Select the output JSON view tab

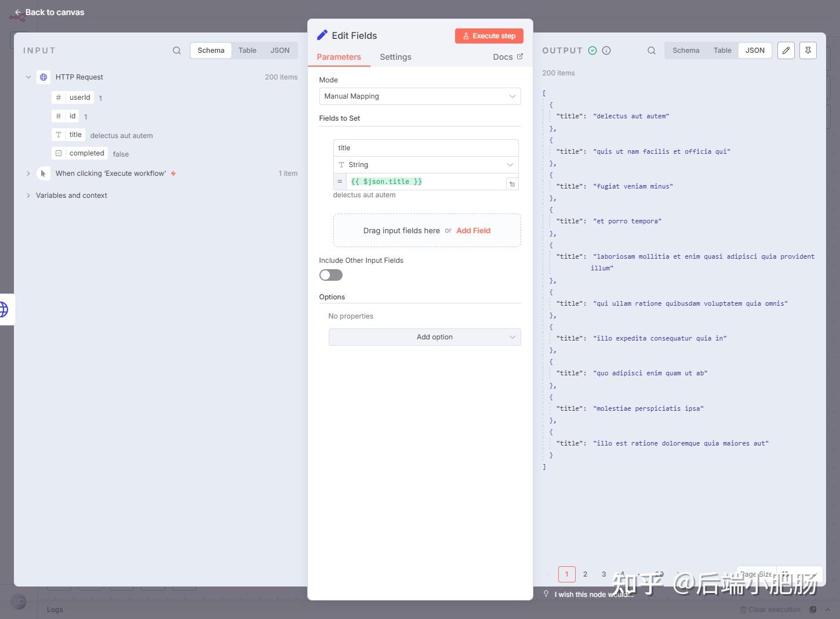[x=755, y=50]
